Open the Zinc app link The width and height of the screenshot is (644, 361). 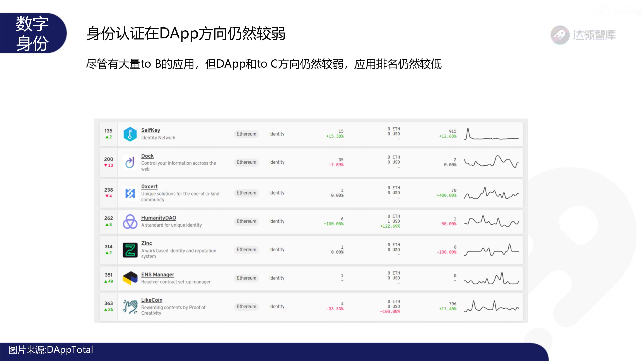(147, 243)
